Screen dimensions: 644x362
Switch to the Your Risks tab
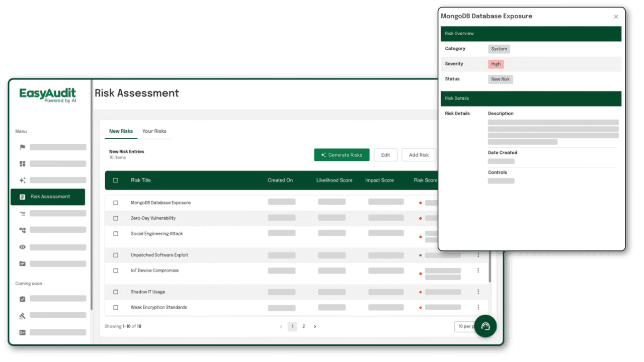pos(154,131)
